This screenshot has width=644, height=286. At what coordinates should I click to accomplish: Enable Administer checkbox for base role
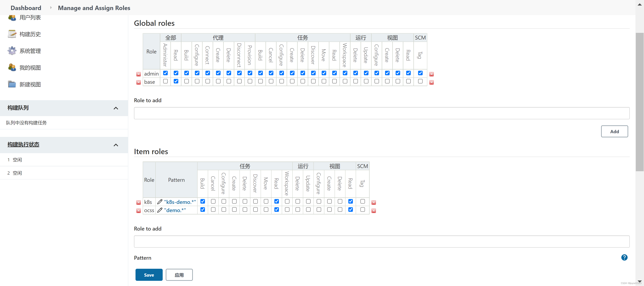[165, 81]
